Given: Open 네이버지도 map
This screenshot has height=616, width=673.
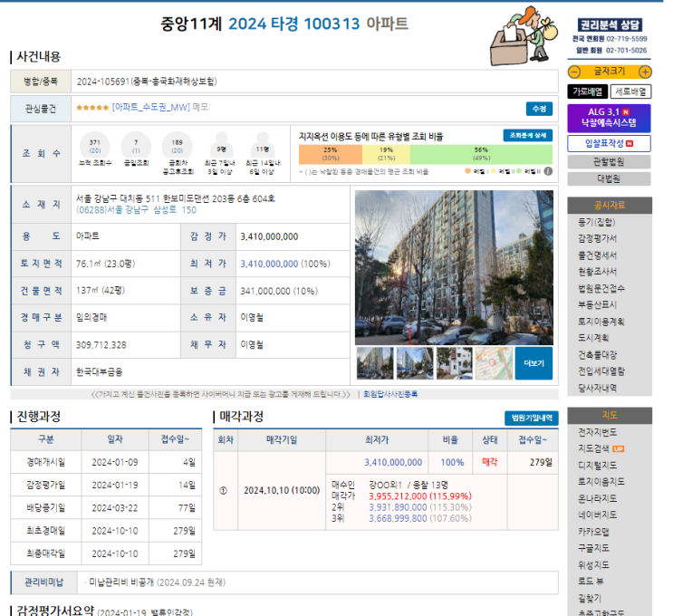Looking at the screenshot, I should tap(597, 515).
